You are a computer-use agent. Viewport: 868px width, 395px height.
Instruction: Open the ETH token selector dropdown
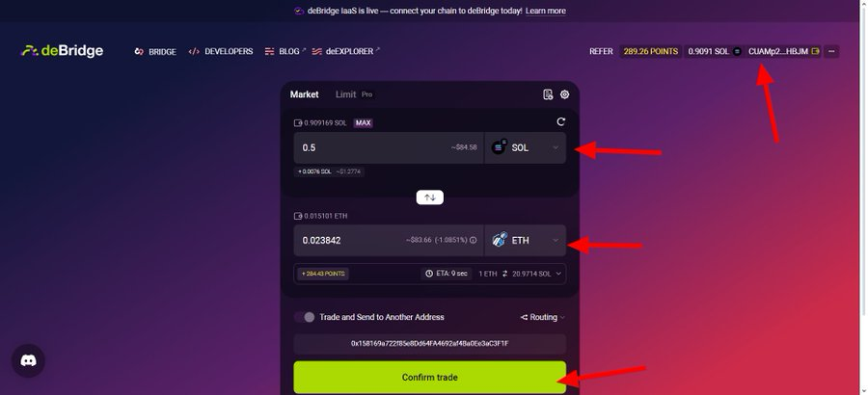[x=526, y=240]
